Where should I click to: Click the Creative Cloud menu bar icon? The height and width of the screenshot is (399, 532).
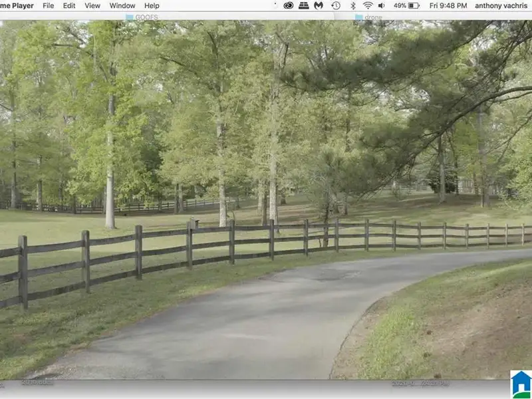pos(289,5)
